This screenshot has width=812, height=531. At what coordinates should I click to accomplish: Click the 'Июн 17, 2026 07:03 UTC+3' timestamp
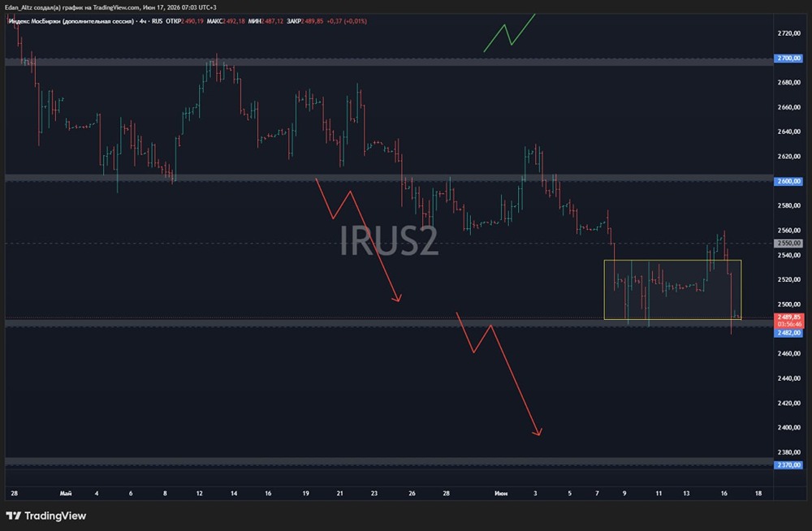point(179,7)
